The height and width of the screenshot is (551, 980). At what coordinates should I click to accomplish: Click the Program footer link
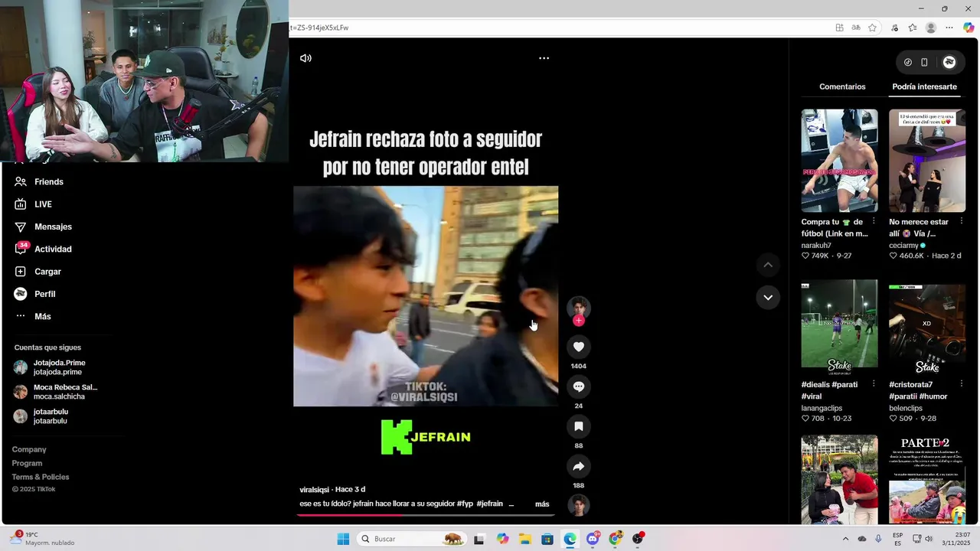[27, 463]
